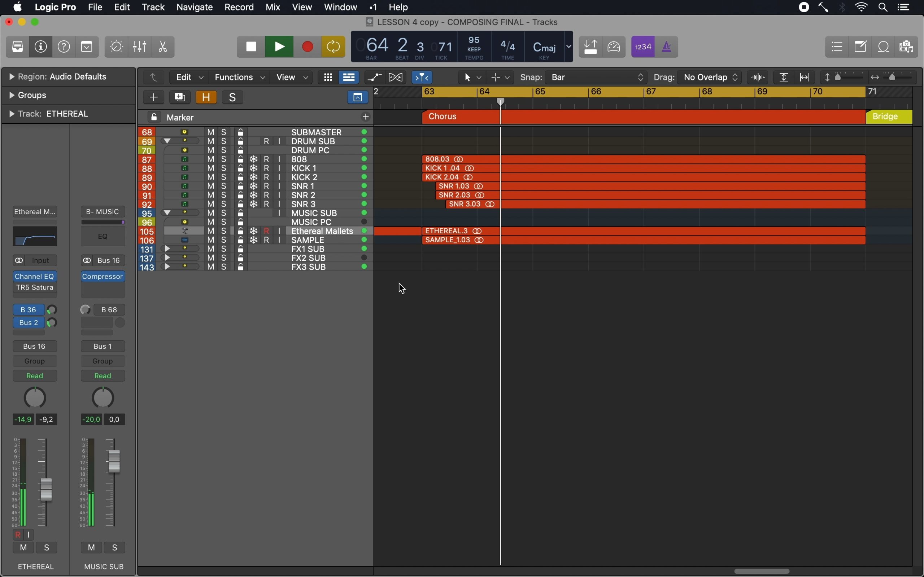Toggle the metronome click icon

[667, 47]
